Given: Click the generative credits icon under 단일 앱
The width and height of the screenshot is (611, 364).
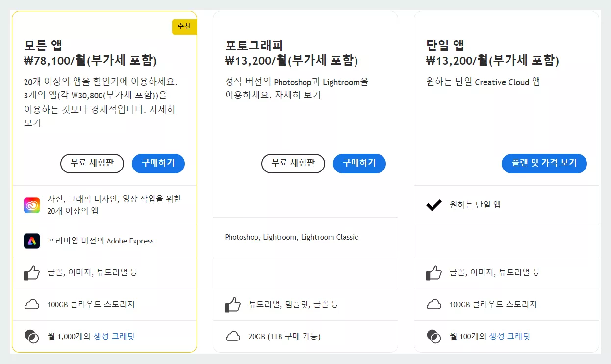Looking at the screenshot, I should click(434, 336).
